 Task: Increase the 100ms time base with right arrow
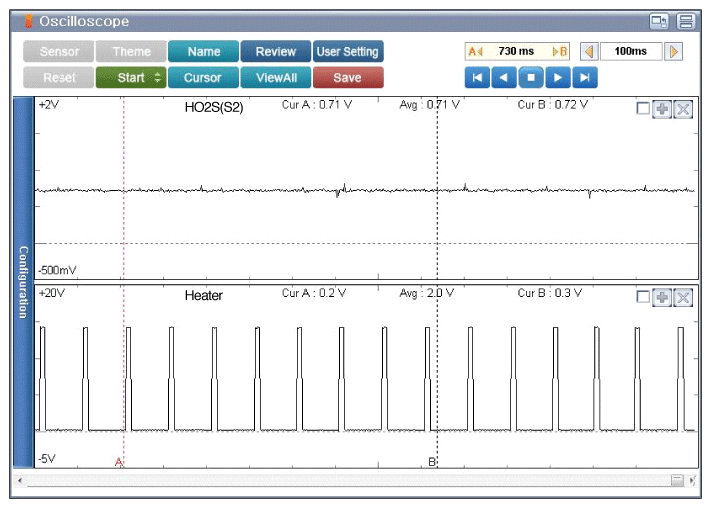pos(674,51)
